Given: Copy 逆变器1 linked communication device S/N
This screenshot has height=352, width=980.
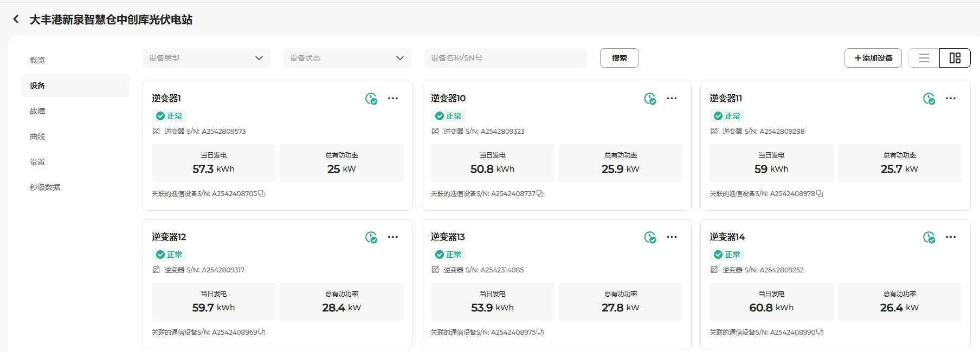Looking at the screenshot, I should (262, 193).
